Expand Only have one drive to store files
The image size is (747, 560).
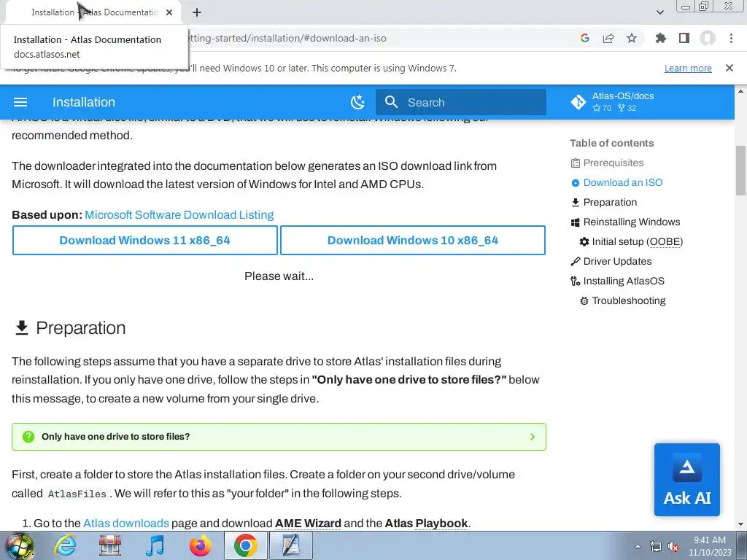(x=279, y=437)
